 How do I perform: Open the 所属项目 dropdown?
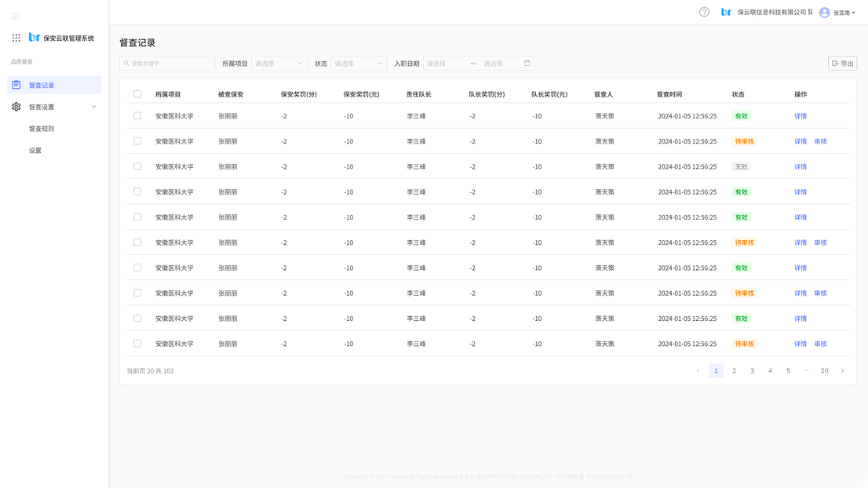click(279, 64)
